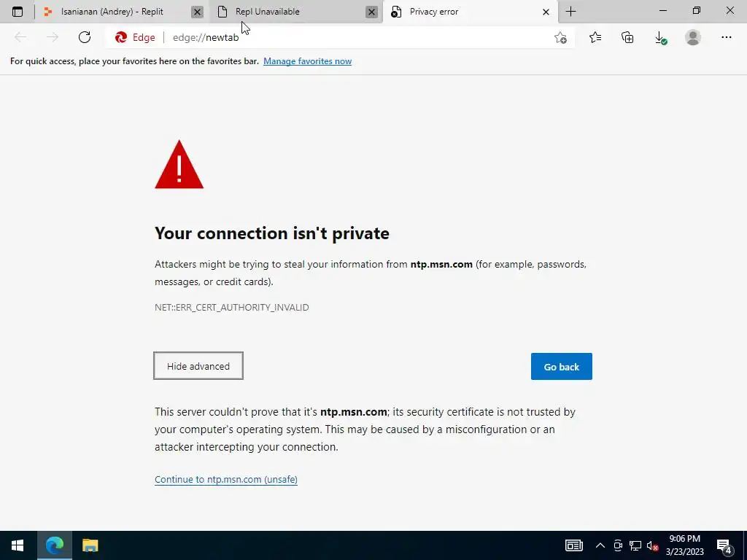The image size is (747, 560).
Task: Open the tab actions menu icon
Action: point(18,12)
